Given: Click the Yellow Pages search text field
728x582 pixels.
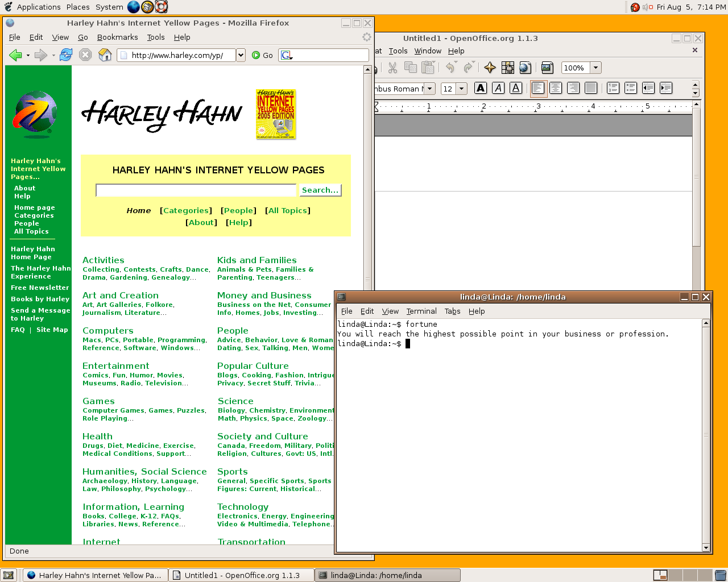Looking at the screenshot, I should pos(196,190).
